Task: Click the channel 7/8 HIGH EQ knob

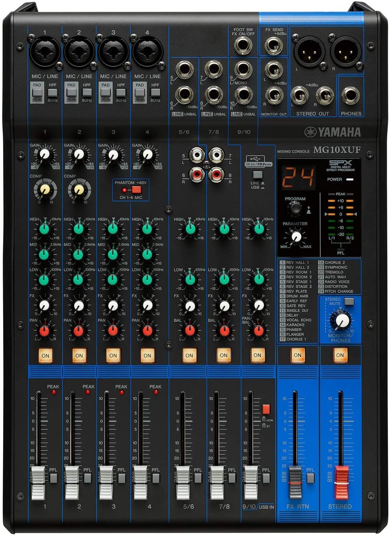Action: point(224,228)
